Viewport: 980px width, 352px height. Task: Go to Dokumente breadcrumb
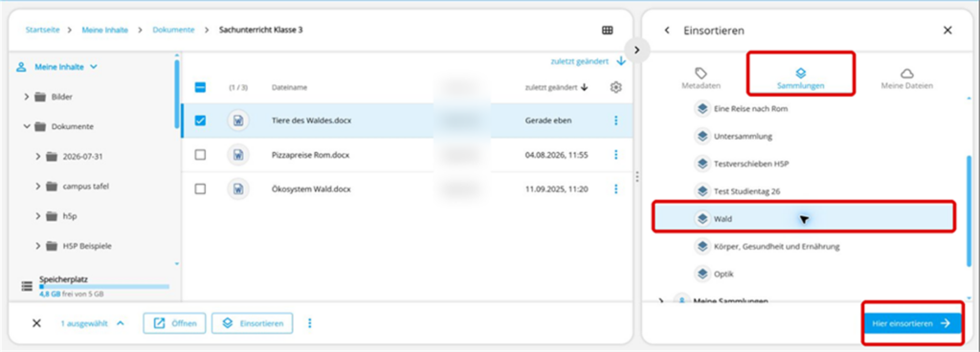173,30
